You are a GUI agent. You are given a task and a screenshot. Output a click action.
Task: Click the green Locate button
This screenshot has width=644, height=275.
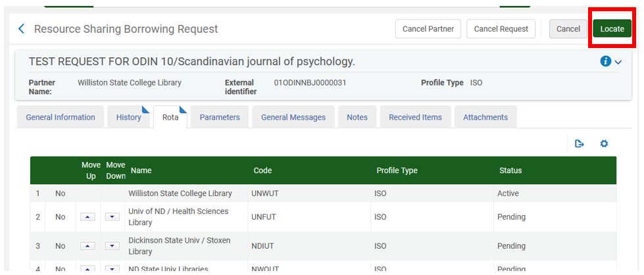click(612, 29)
